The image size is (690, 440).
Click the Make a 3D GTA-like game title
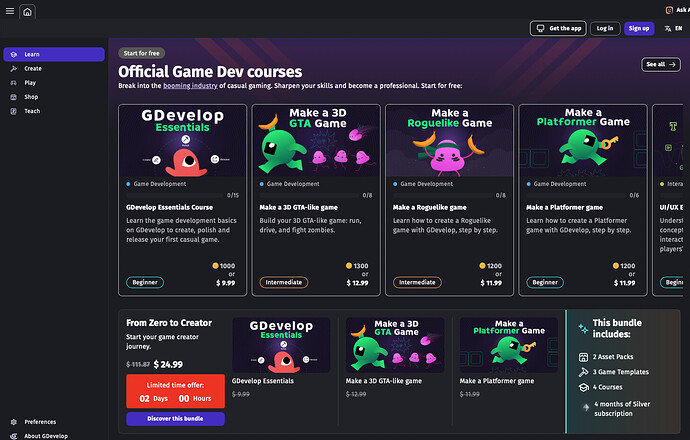tap(298, 207)
